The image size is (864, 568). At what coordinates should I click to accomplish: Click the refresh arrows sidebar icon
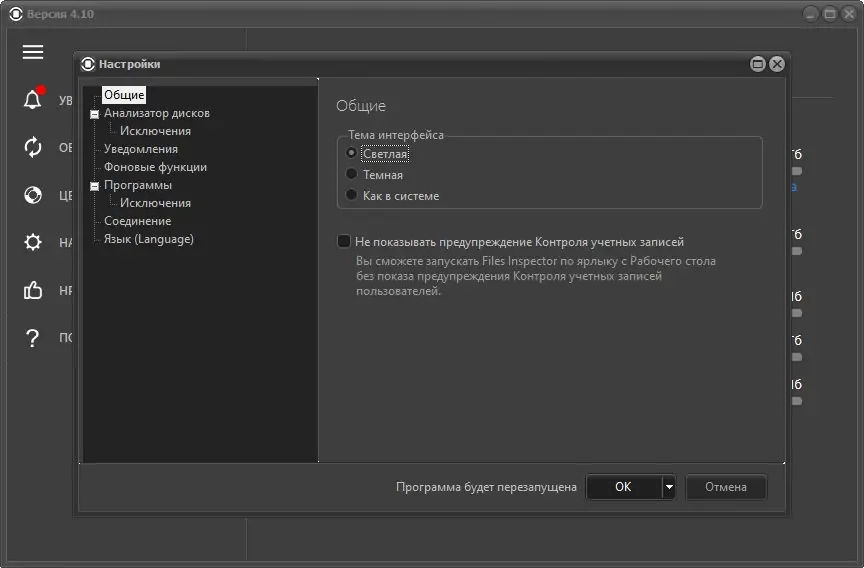(x=33, y=147)
